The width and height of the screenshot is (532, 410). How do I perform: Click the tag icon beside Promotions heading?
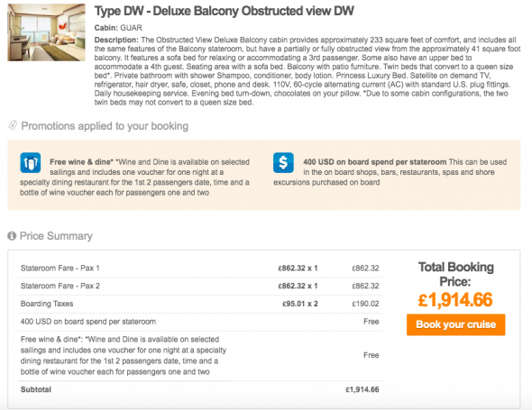point(13,125)
